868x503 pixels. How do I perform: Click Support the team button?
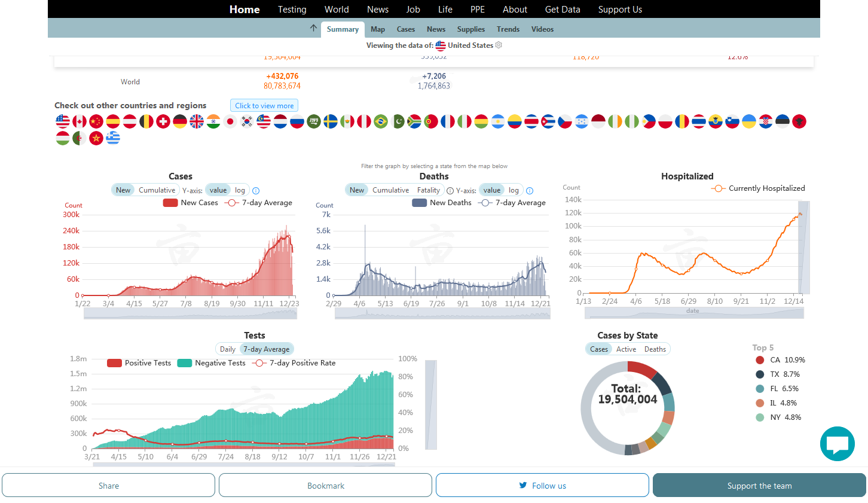click(759, 485)
